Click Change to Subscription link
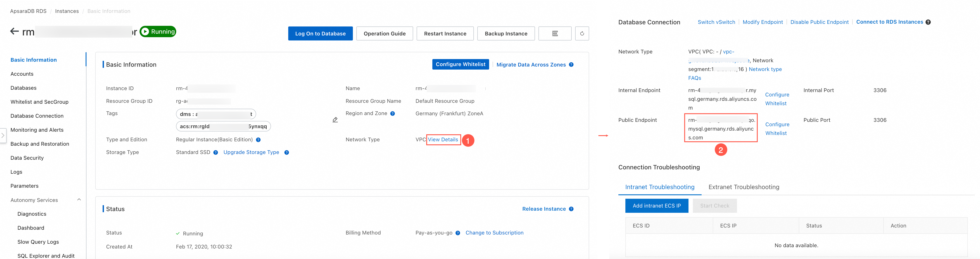Viewport: 980px width, 259px height. pyautogui.click(x=495, y=233)
